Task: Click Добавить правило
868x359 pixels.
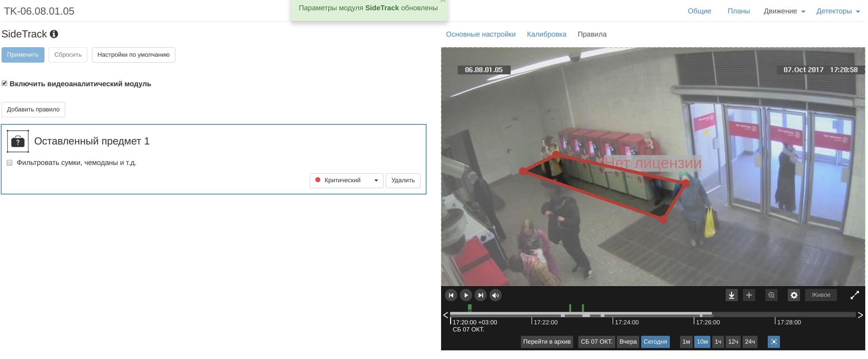Action: tap(33, 109)
